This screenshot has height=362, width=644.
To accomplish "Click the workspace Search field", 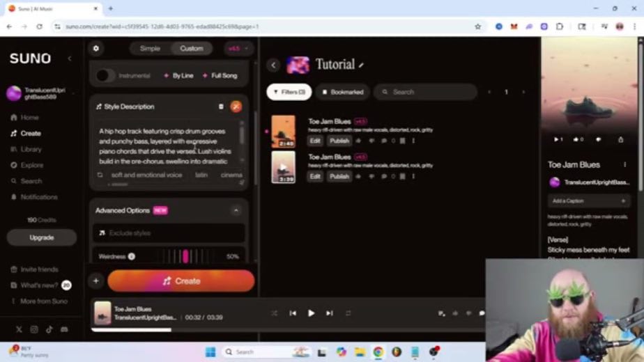I will click(425, 92).
